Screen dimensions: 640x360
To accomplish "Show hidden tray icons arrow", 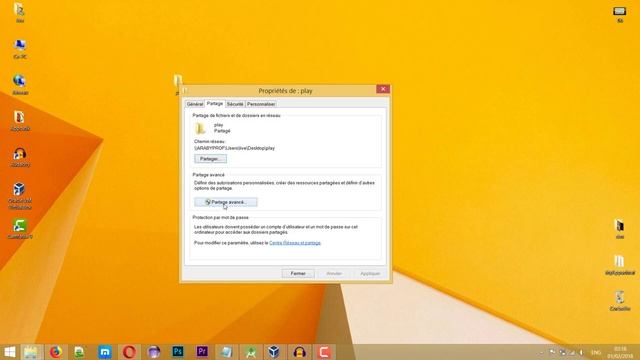I will 542,352.
